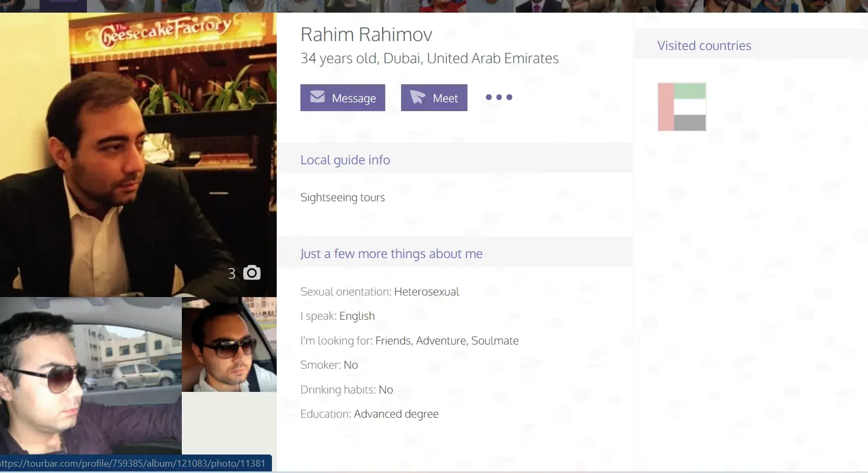Open the Visited countries section heading
The height and width of the screenshot is (473, 868).
coord(704,46)
